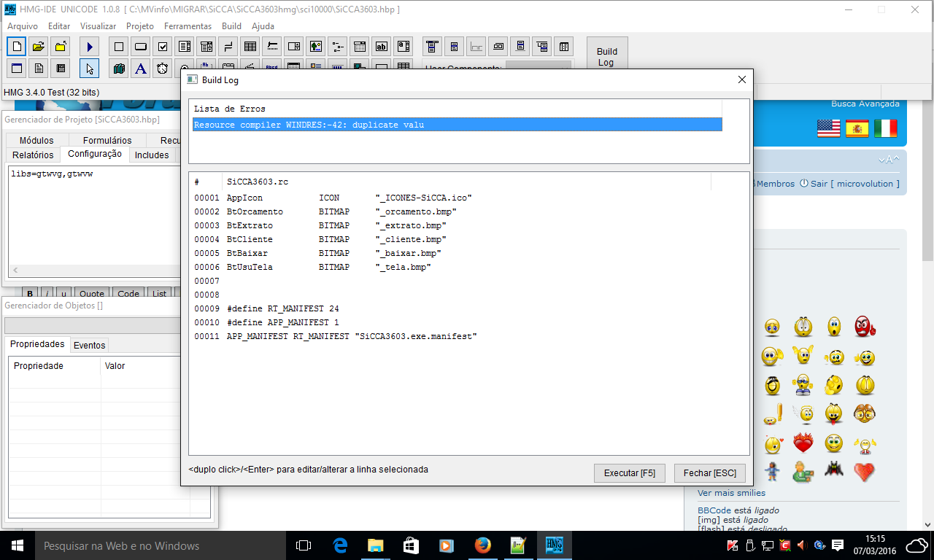Click the New file toolbar icon

click(17, 47)
